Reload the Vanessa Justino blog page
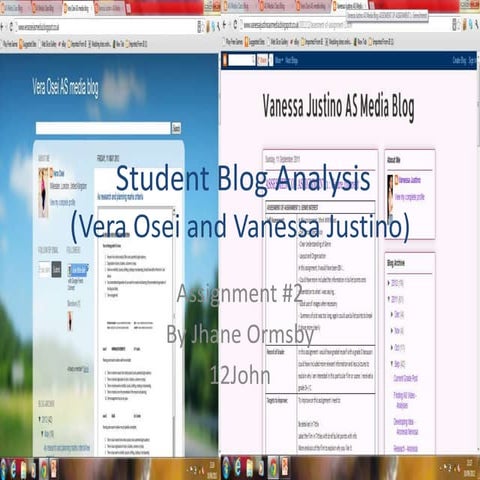 coord(235,25)
